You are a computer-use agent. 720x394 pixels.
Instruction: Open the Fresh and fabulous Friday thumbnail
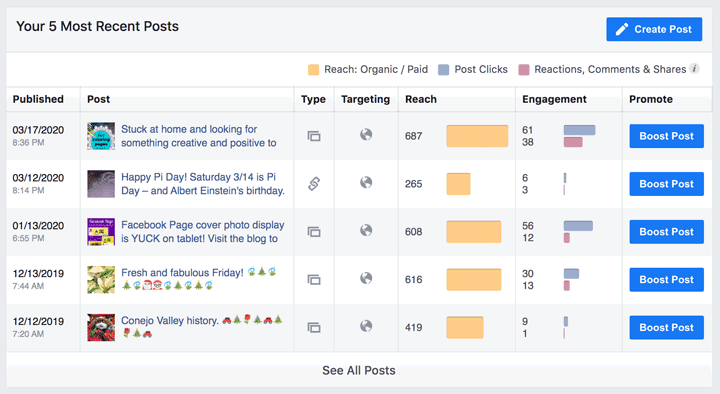click(101, 279)
